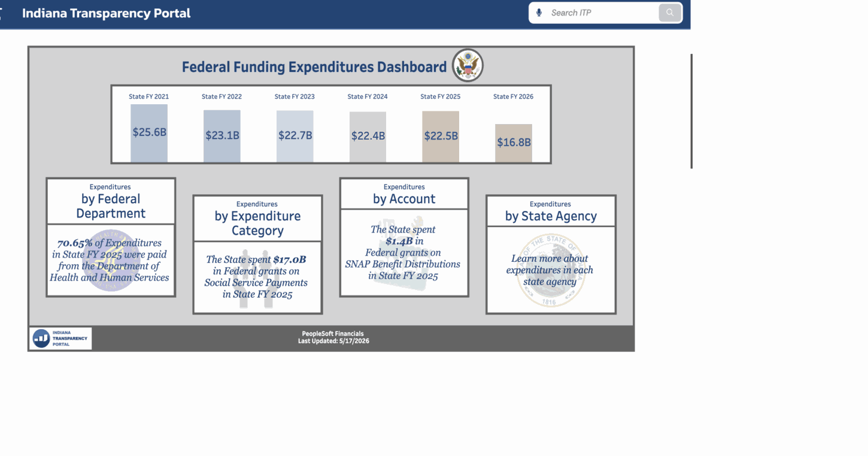Click the State FY 2026 label
The height and width of the screenshot is (456, 868).
(514, 96)
